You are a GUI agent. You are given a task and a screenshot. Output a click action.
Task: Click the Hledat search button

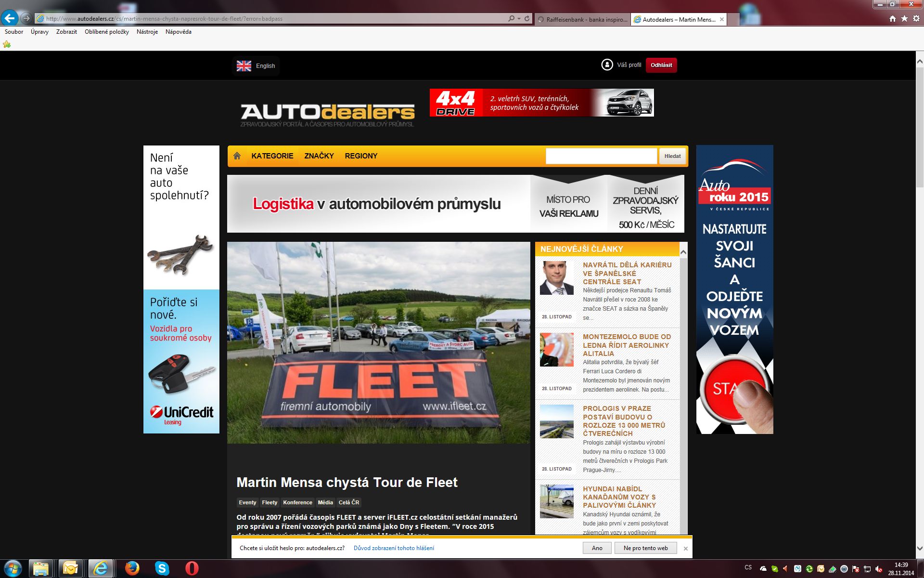coord(672,156)
